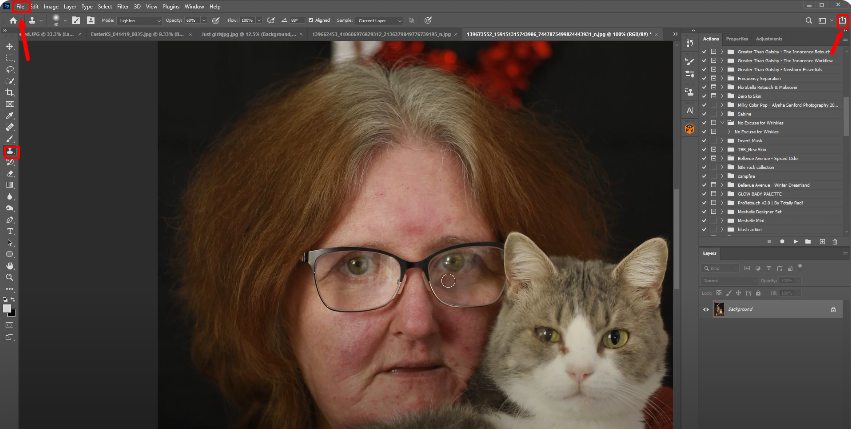This screenshot has height=429, width=851.
Task: Select the Lasso tool
Action: tap(10, 70)
